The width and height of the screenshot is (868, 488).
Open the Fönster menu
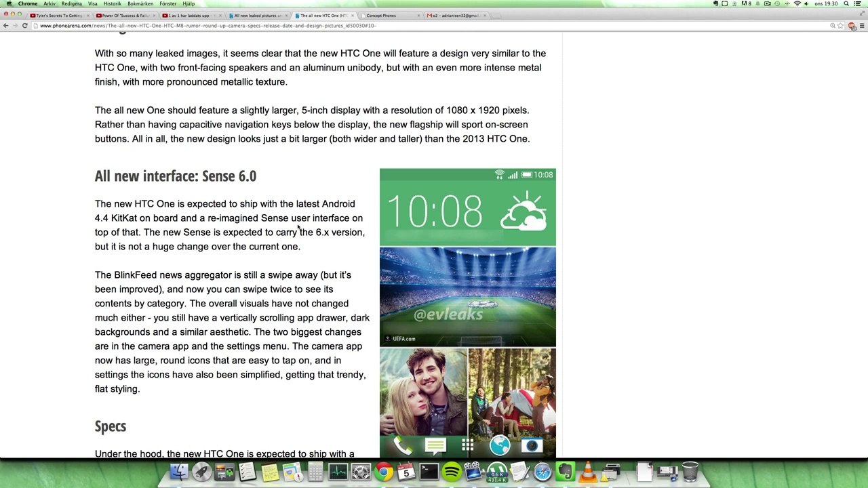[167, 3]
